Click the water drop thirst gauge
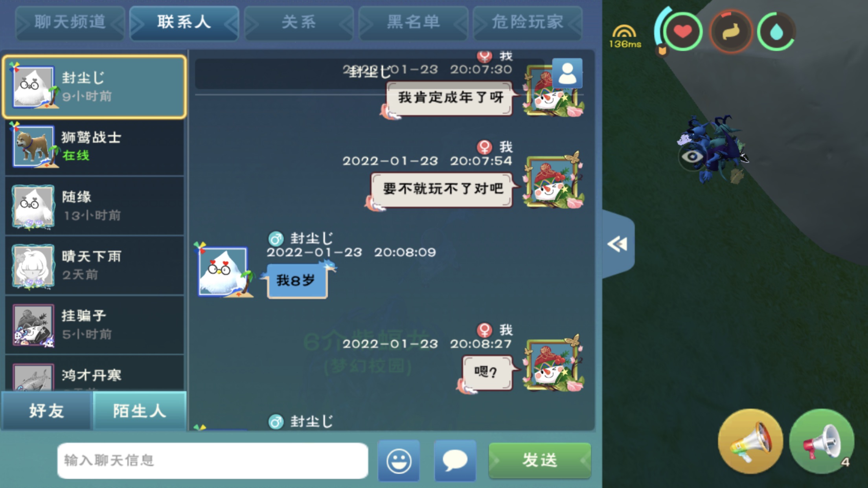 (776, 31)
